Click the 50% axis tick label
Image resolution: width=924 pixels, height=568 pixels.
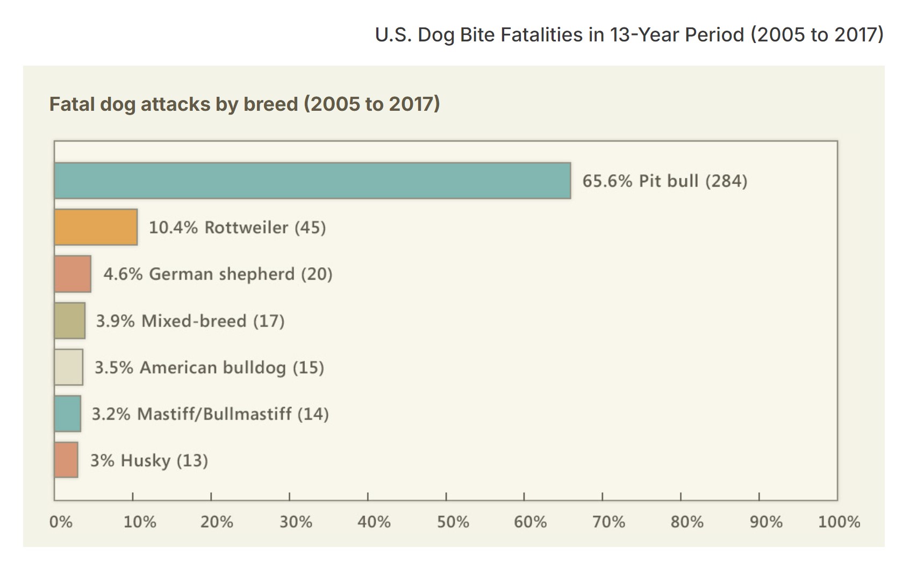(x=453, y=522)
